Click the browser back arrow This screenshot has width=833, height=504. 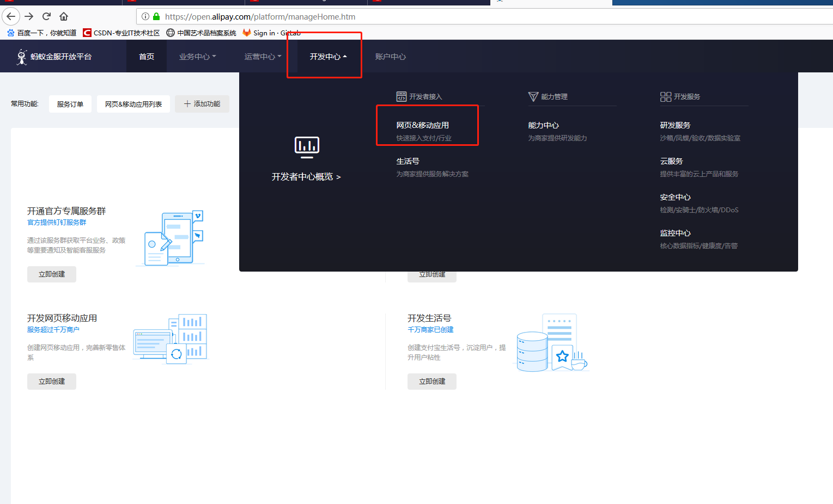tap(11, 16)
